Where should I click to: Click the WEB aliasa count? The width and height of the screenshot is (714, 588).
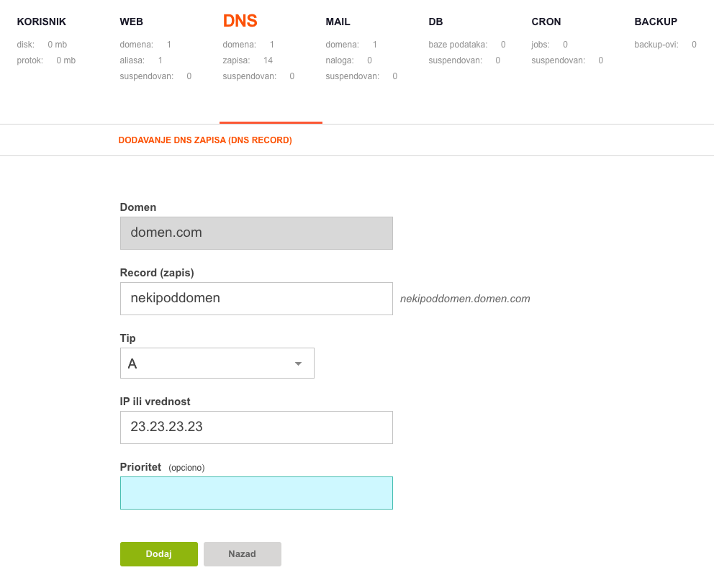[x=161, y=60]
